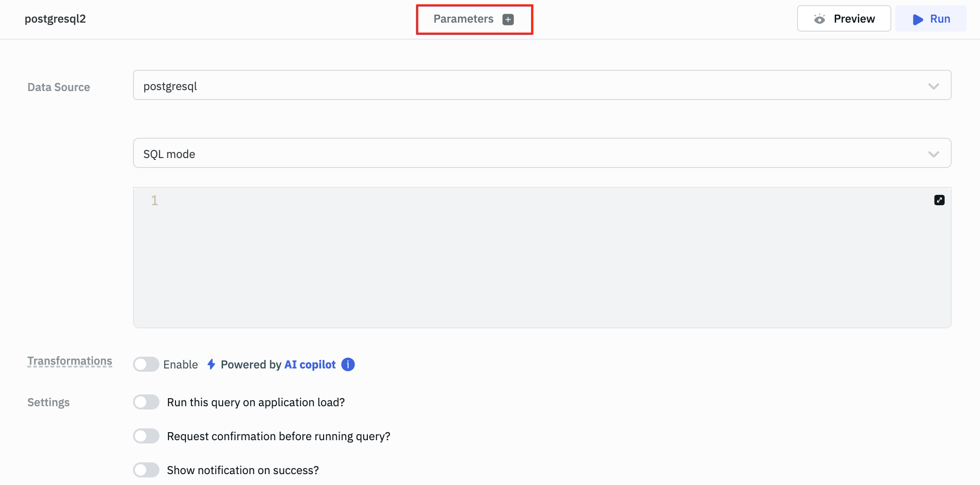Image resolution: width=980 pixels, height=485 pixels.
Task: Click the Data Source dropdown chevron
Action: click(933, 86)
